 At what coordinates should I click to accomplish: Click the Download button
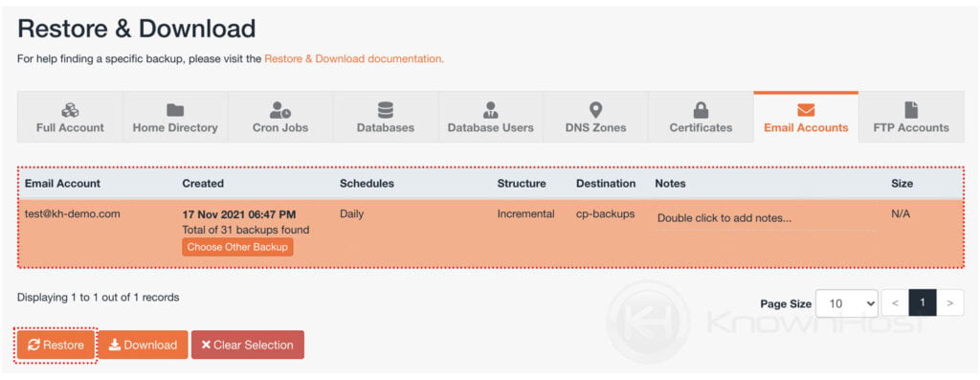coord(144,345)
